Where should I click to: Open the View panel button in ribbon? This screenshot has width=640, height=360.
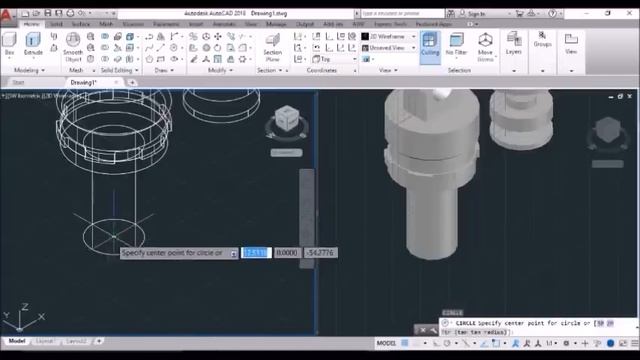pyautogui.click(x=571, y=43)
